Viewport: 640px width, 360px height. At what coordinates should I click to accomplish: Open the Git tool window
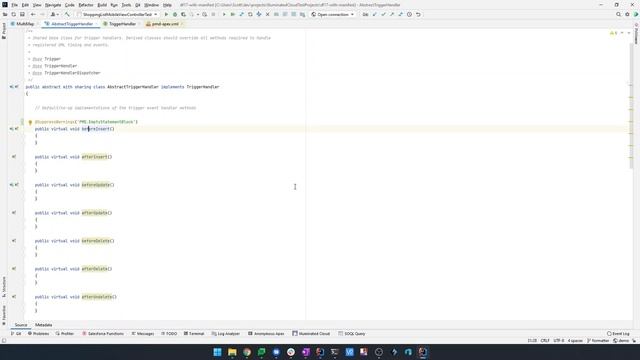[x=16, y=333]
